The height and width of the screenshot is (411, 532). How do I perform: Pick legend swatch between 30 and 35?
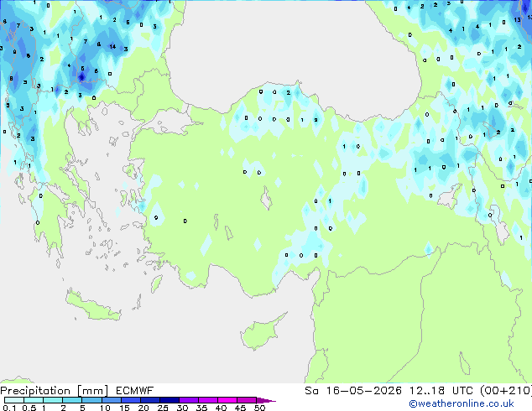[188, 400]
